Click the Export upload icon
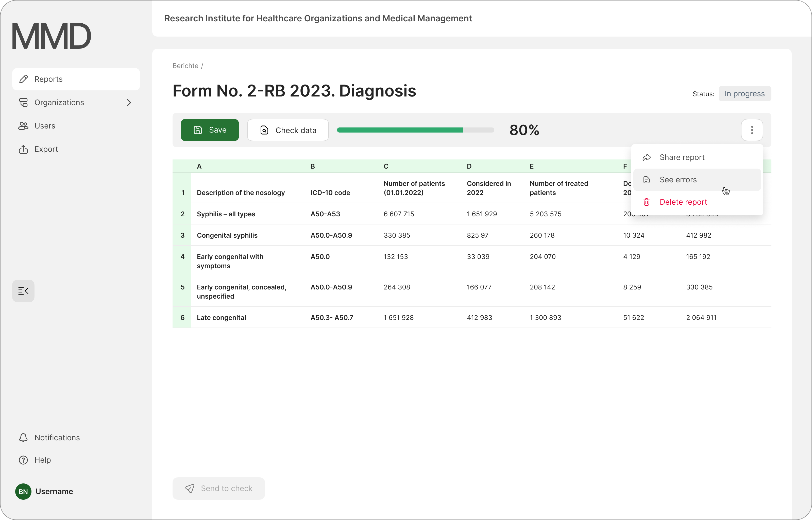Image resolution: width=812 pixels, height=520 pixels. 23,149
